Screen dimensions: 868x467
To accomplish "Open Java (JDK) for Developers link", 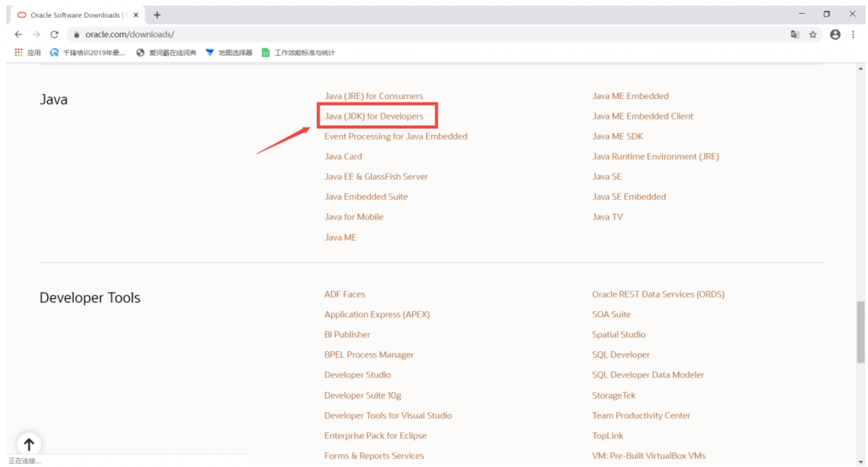I will (x=374, y=116).
